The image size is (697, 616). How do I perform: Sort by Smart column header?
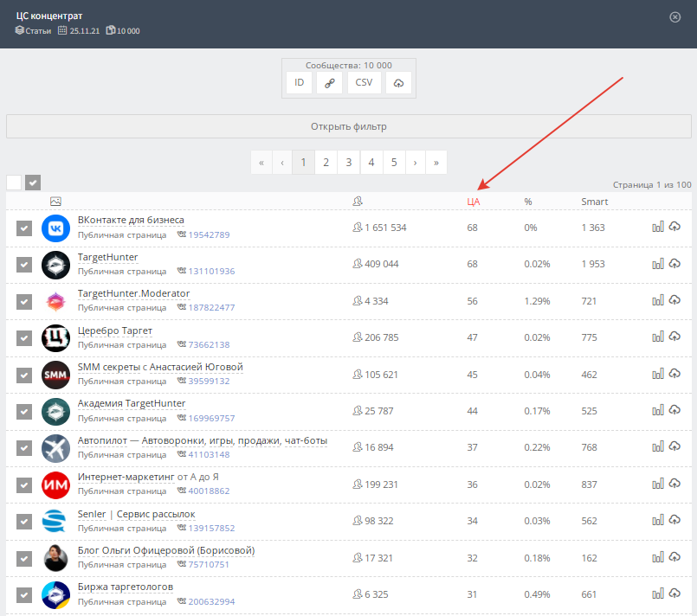[594, 202]
